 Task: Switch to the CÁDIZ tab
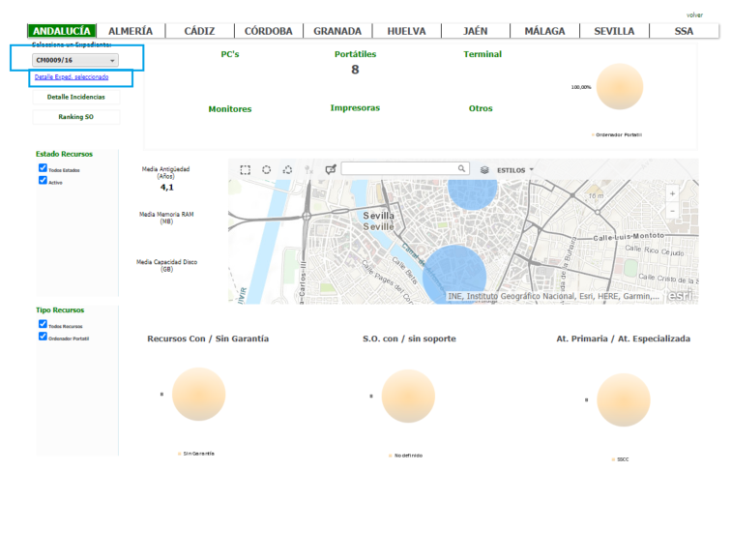199,31
